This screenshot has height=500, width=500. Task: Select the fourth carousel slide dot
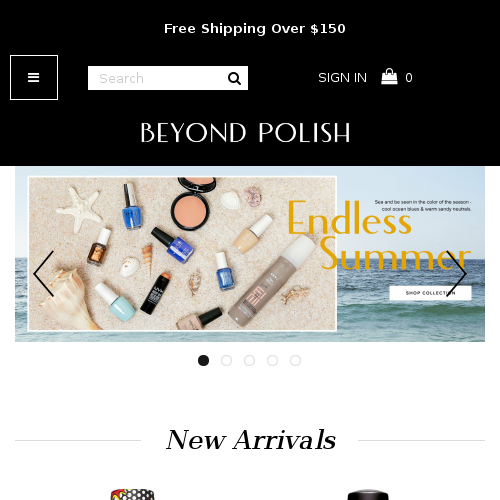272,360
